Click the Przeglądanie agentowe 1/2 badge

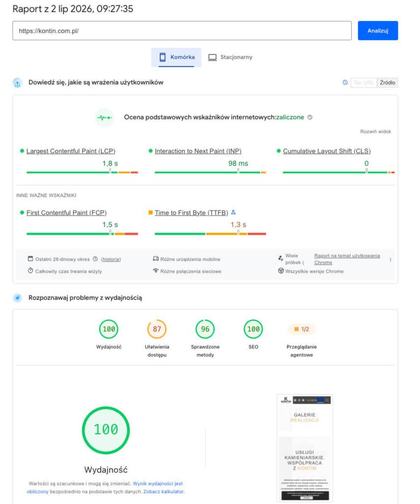click(301, 329)
